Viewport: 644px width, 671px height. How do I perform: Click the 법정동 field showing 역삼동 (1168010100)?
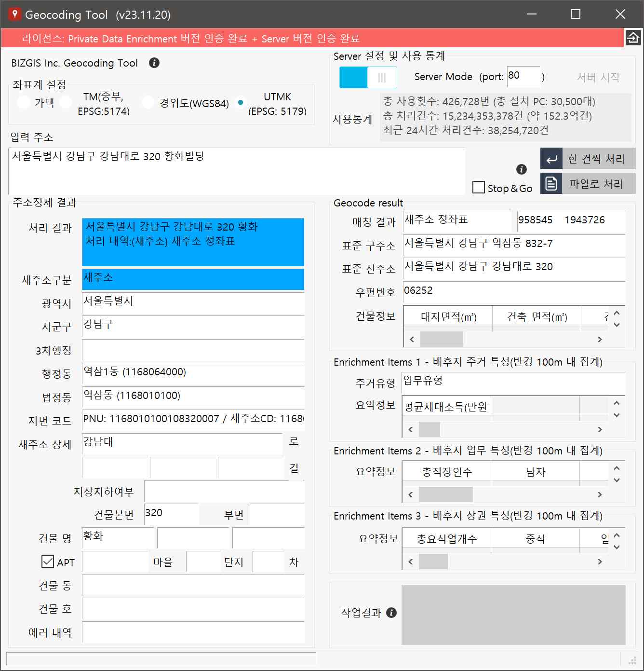coord(193,397)
